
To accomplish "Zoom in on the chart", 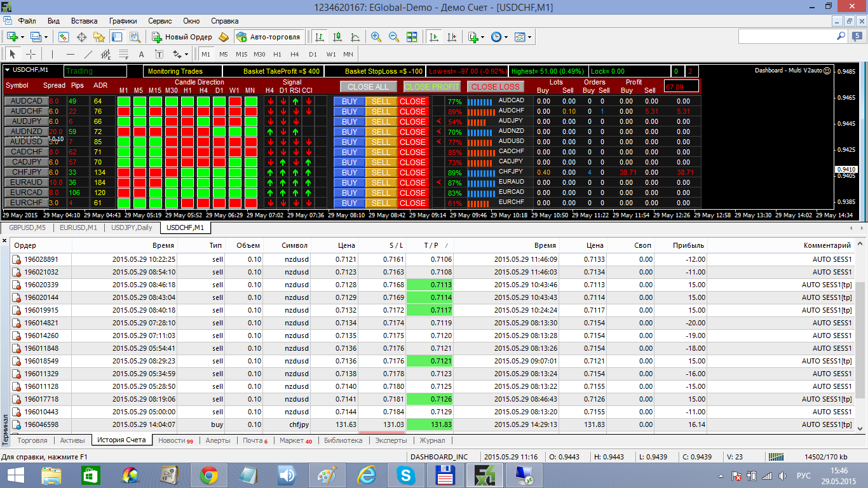I will 376,37.
